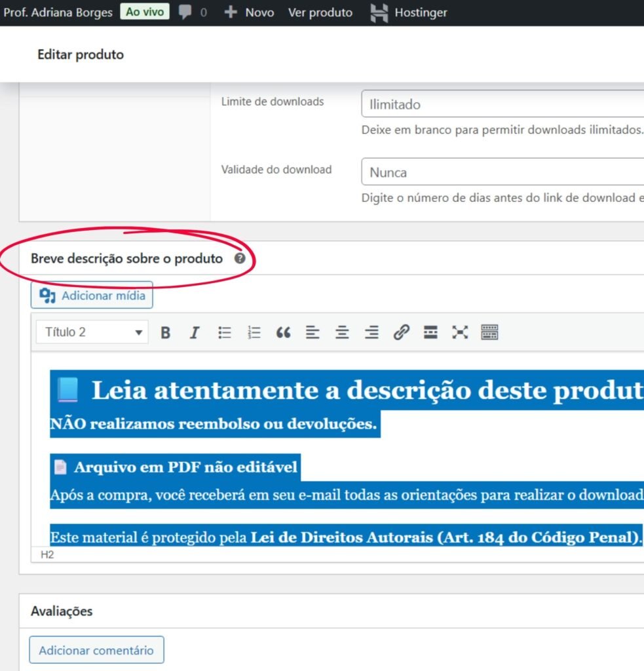Center align the text
Viewport: 644px width, 671px height.
click(x=342, y=332)
